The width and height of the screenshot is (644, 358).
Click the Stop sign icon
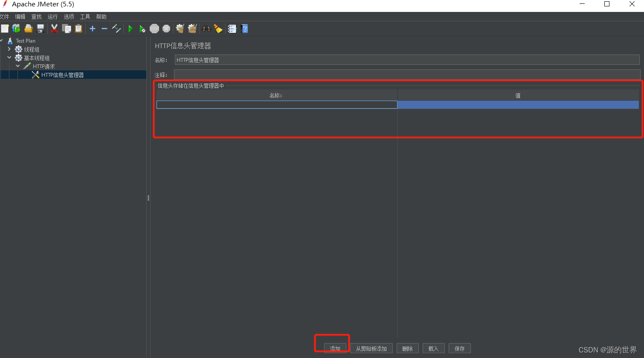click(x=154, y=29)
